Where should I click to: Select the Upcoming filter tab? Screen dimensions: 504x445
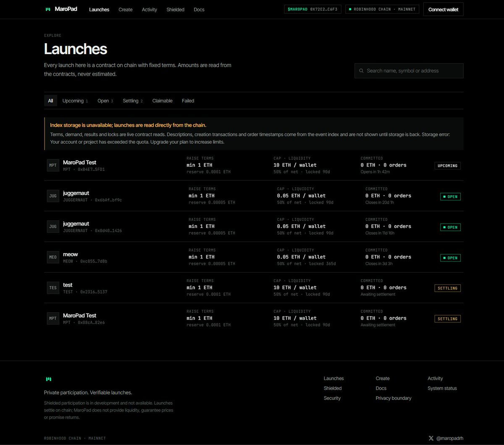click(75, 101)
